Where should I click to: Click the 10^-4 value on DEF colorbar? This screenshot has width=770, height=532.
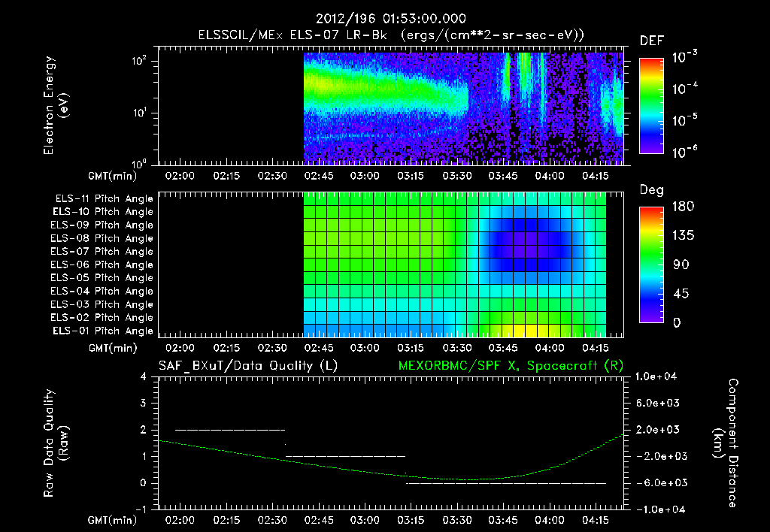[684, 89]
